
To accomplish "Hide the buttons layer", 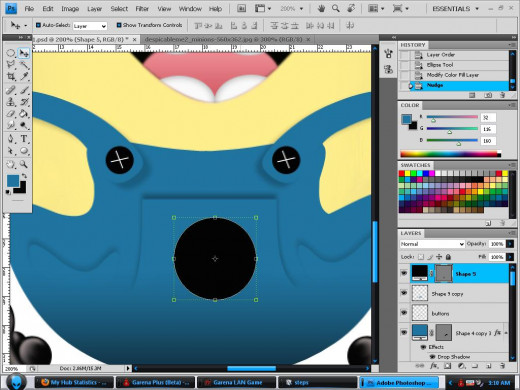I will [404, 313].
